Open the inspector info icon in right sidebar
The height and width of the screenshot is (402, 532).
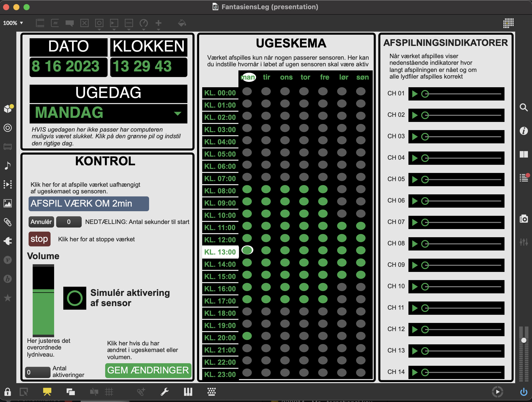click(524, 131)
